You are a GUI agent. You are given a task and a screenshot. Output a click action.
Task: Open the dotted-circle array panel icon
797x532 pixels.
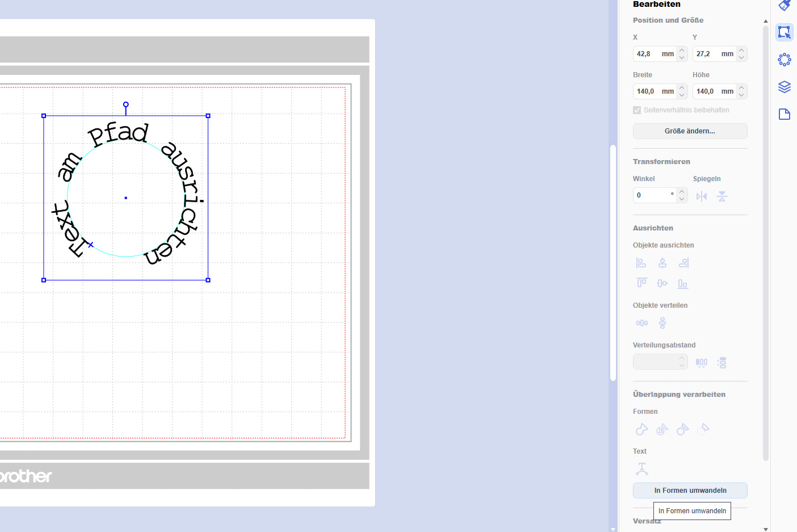pyautogui.click(x=784, y=60)
